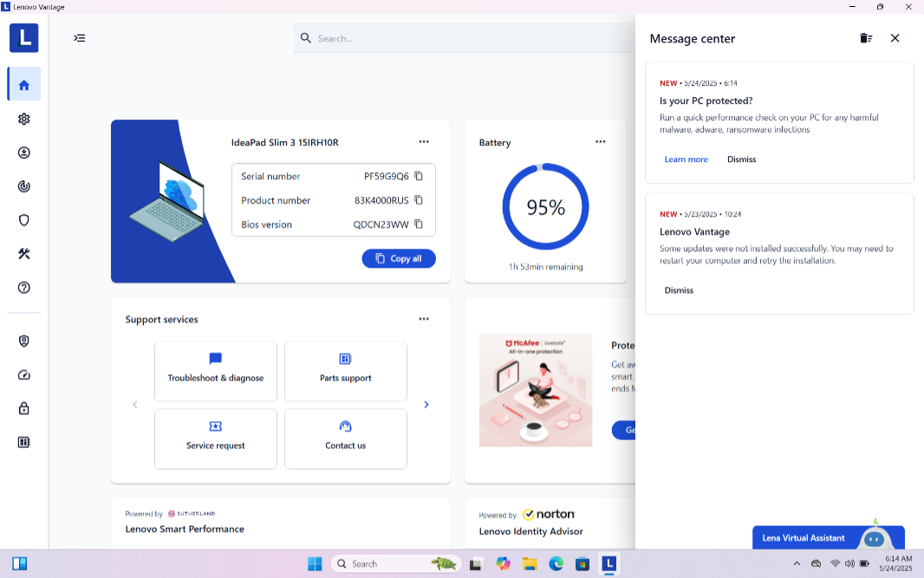Screen dimensions: 924x578
Task: Go to next support services page
Action: pos(426,405)
